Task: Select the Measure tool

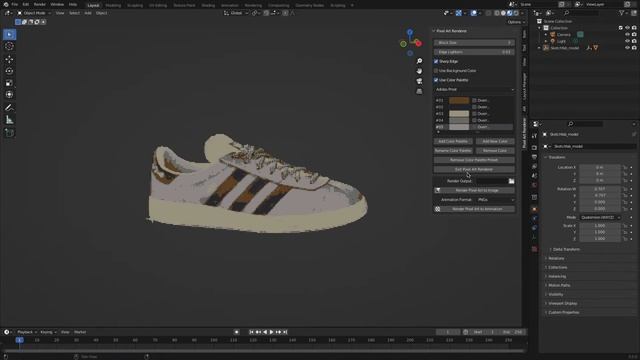Action: tap(9, 120)
